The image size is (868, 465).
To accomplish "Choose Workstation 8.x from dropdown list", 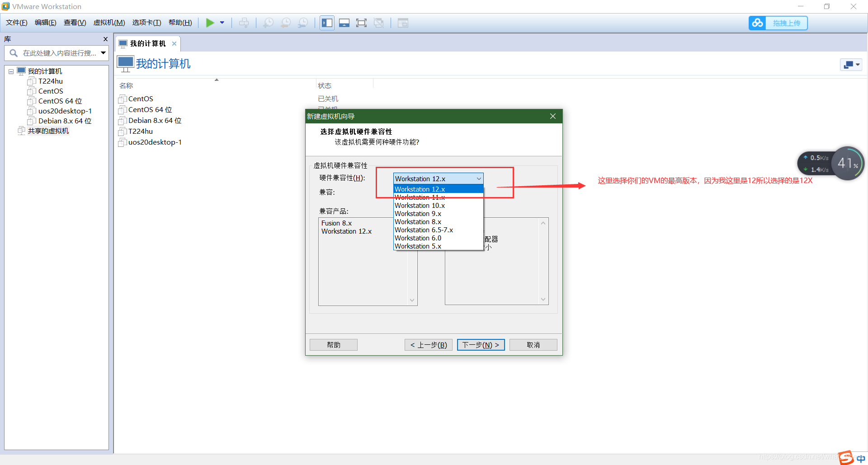I will tap(438, 221).
